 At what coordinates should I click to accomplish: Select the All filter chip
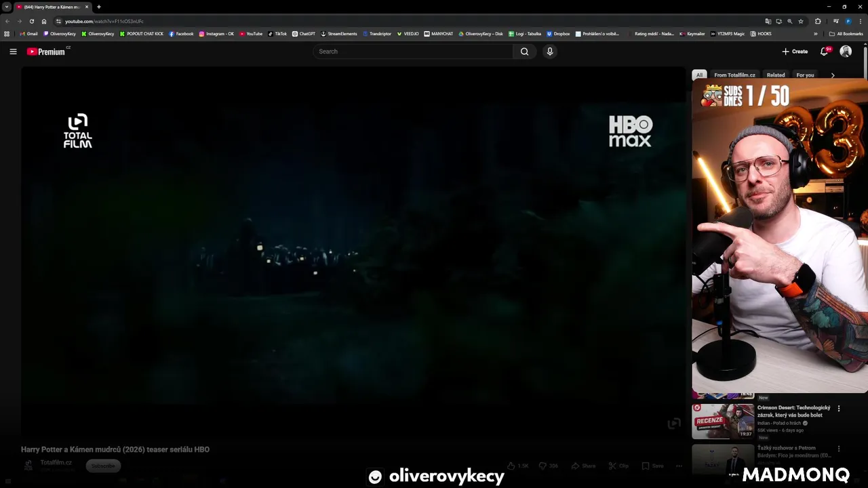699,75
